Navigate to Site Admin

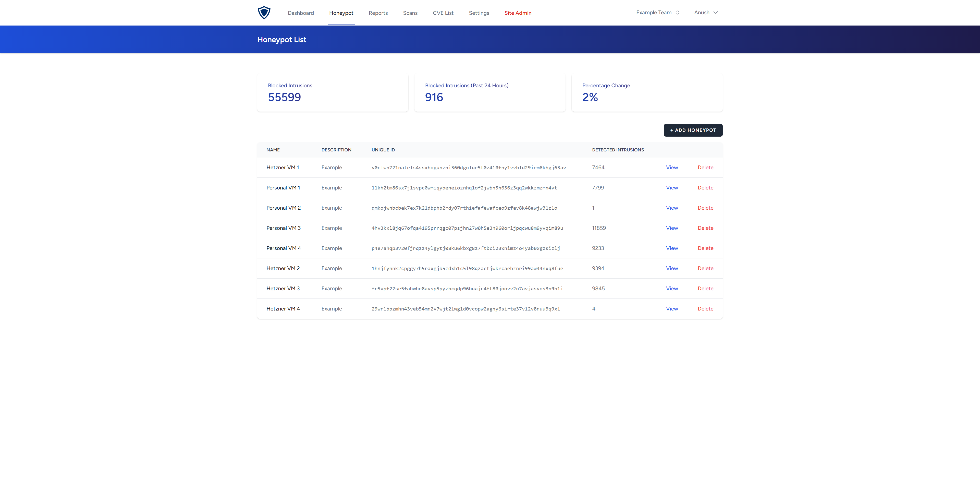click(518, 13)
